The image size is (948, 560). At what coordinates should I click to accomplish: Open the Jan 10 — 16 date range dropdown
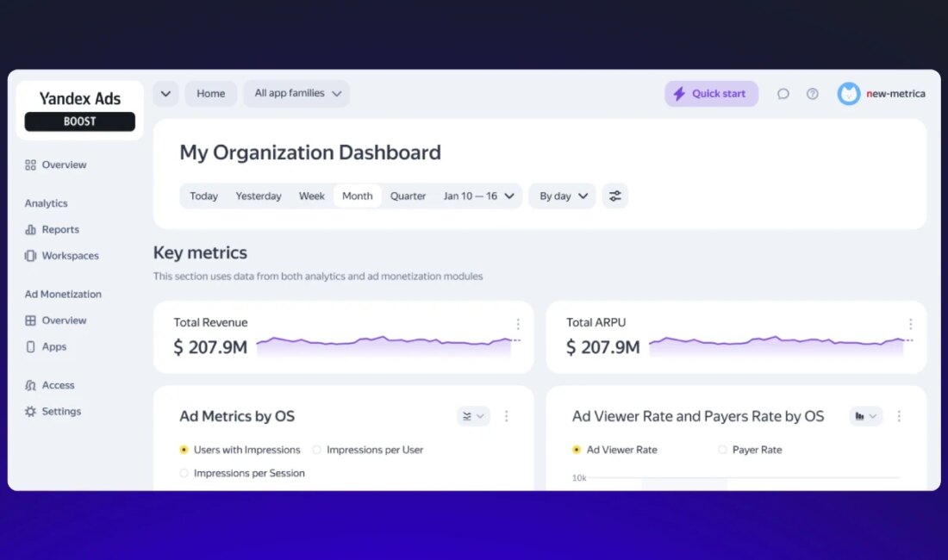tap(478, 196)
